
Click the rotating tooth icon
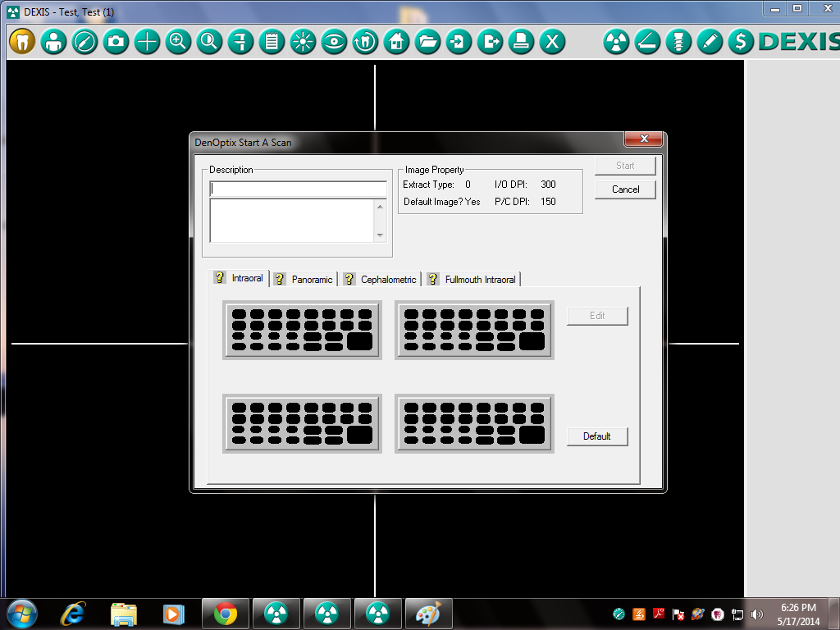click(x=365, y=41)
